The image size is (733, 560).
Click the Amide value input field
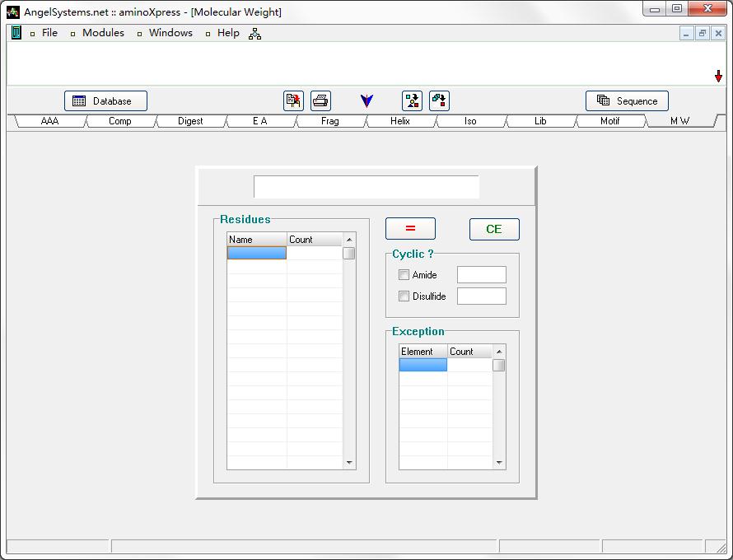click(x=482, y=275)
